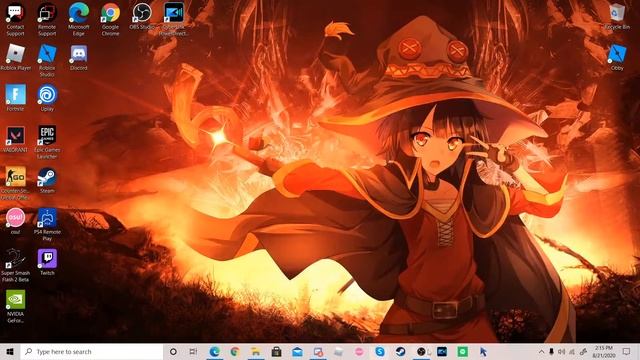Image resolution: width=640 pixels, height=360 pixels.
Task: Open the volume control in tray
Action: click(x=562, y=351)
